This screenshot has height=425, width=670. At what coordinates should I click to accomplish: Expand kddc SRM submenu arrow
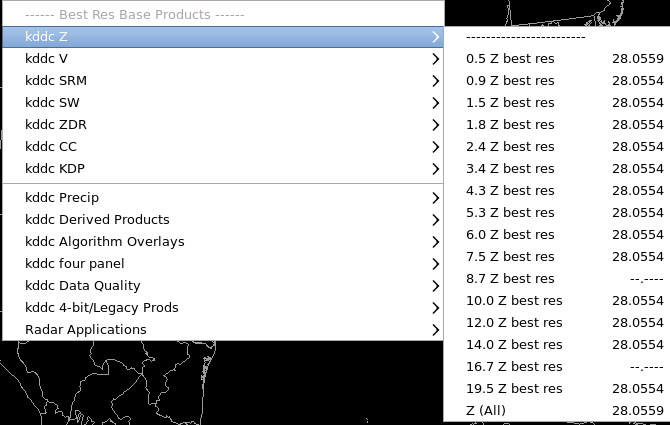point(435,81)
